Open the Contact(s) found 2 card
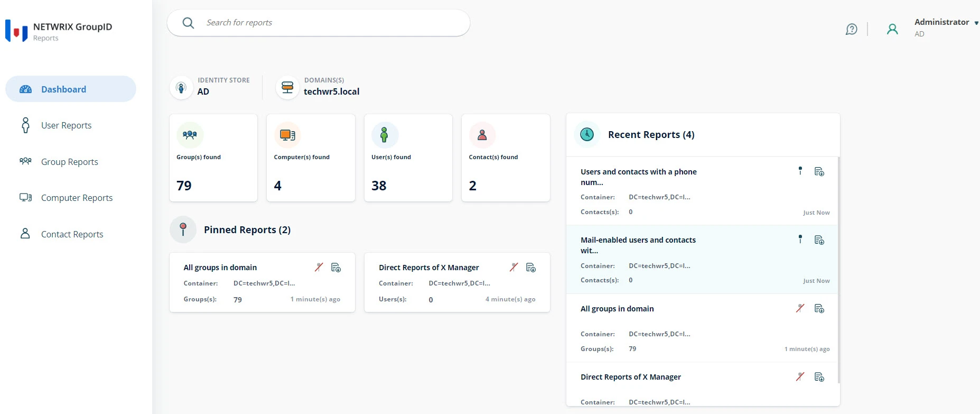 pos(506,158)
